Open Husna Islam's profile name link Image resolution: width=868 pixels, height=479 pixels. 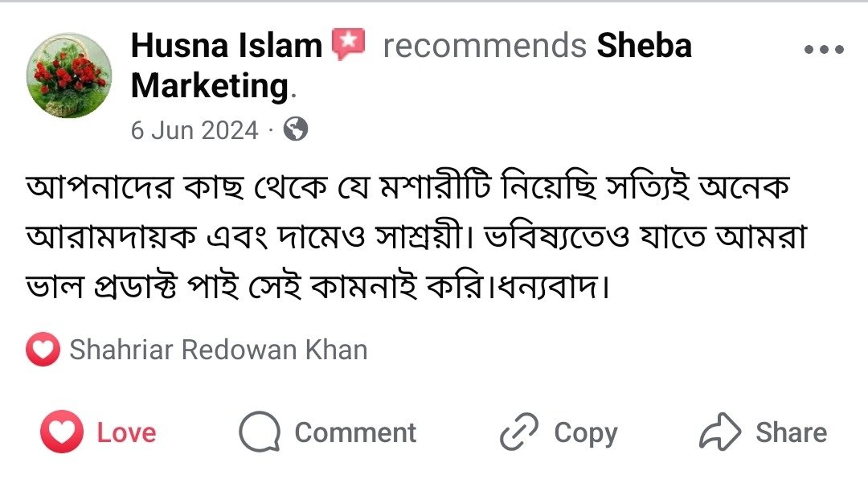click(226, 46)
